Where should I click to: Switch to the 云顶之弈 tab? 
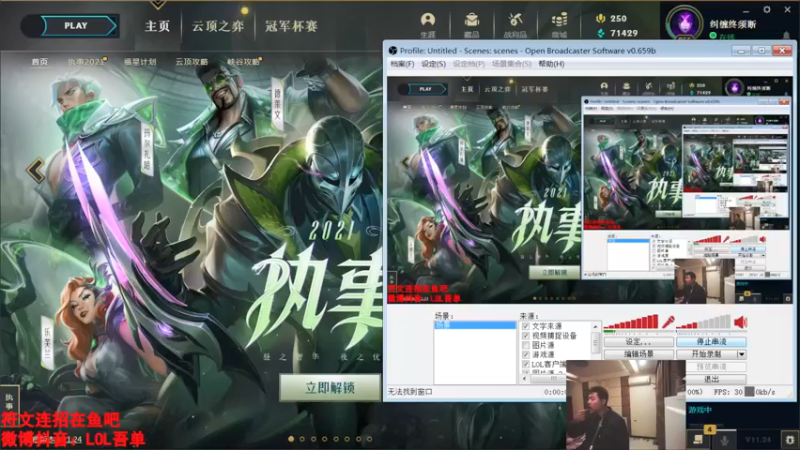[218, 26]
